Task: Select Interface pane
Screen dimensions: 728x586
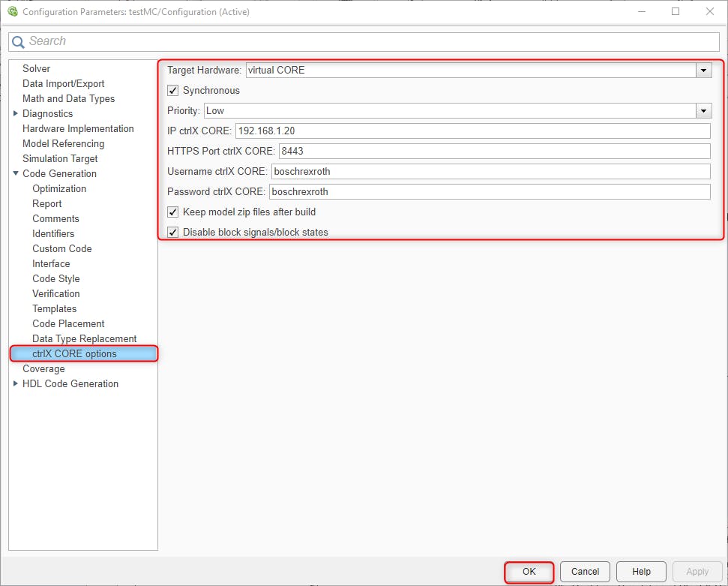Action: click(51, 263)
